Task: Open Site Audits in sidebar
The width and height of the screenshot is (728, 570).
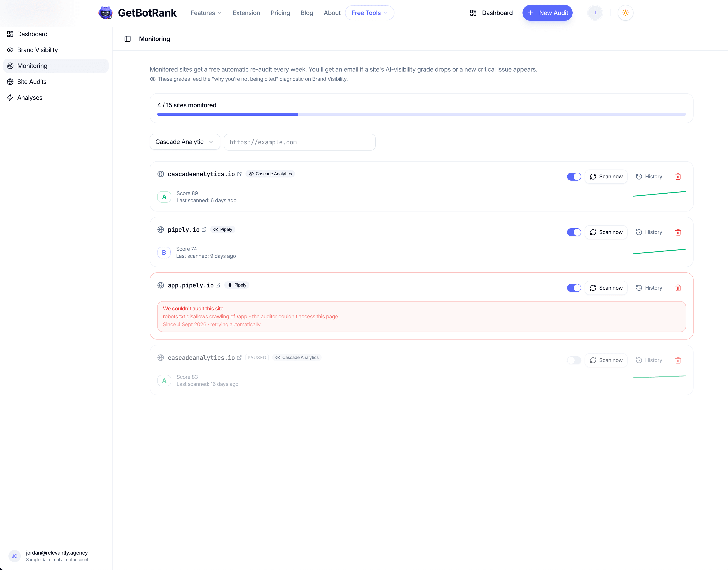Action: click(x=56, y=82)
